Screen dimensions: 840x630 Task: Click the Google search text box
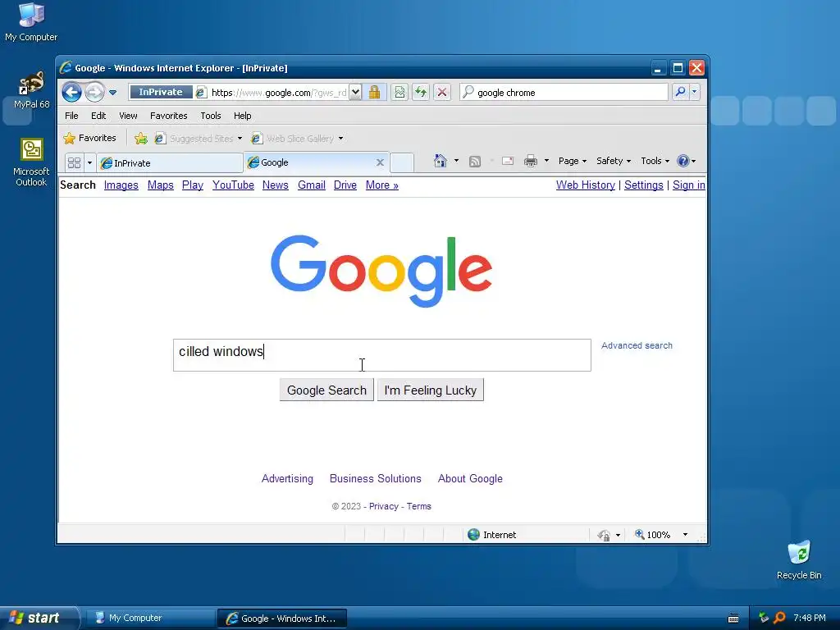click(382, 354)
